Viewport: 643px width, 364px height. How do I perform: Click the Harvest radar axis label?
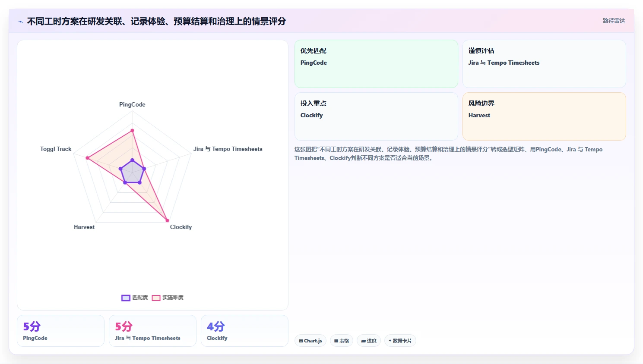84,227
